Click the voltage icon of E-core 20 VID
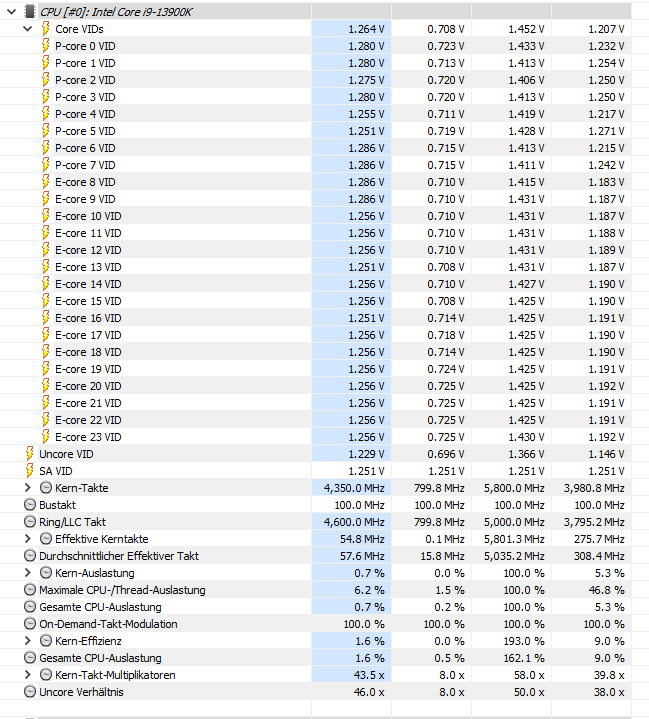 pos(45,386)
